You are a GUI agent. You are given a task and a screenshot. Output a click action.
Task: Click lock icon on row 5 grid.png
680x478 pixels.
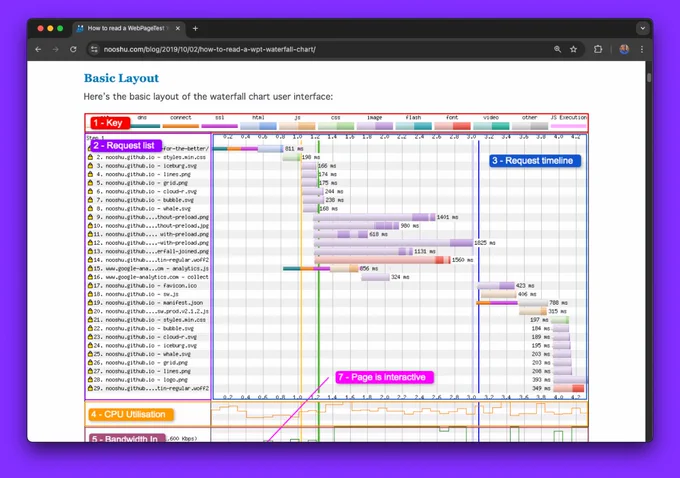(90, 183)
